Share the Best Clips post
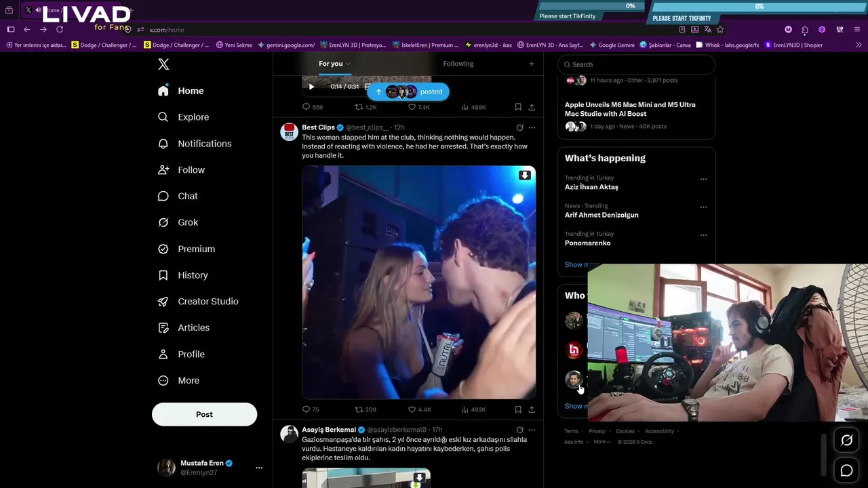The width and height of the screenshot is (868, 488). 532,409
